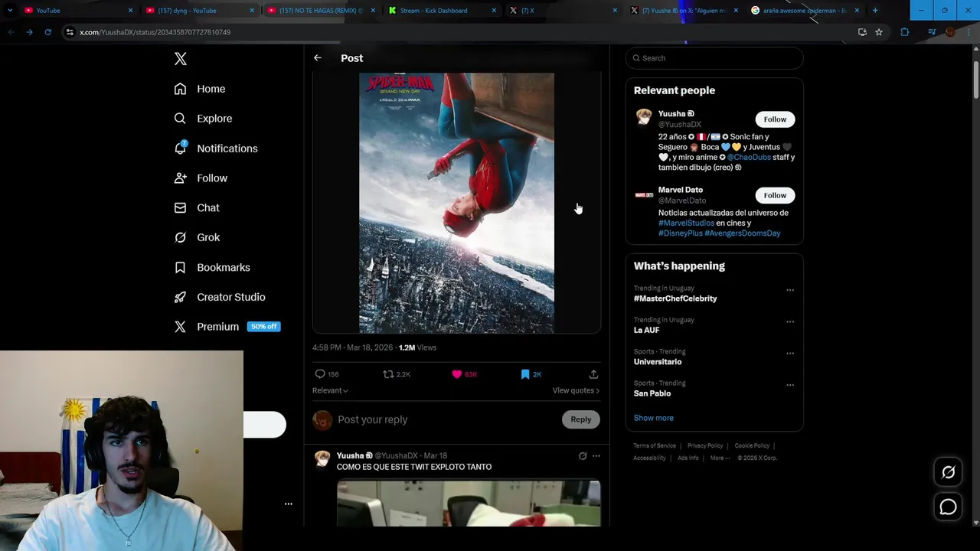The height and width of the screenshot is (551, 980).
Task: Switch to the YouTube browser tab
Action: (77, 11)
